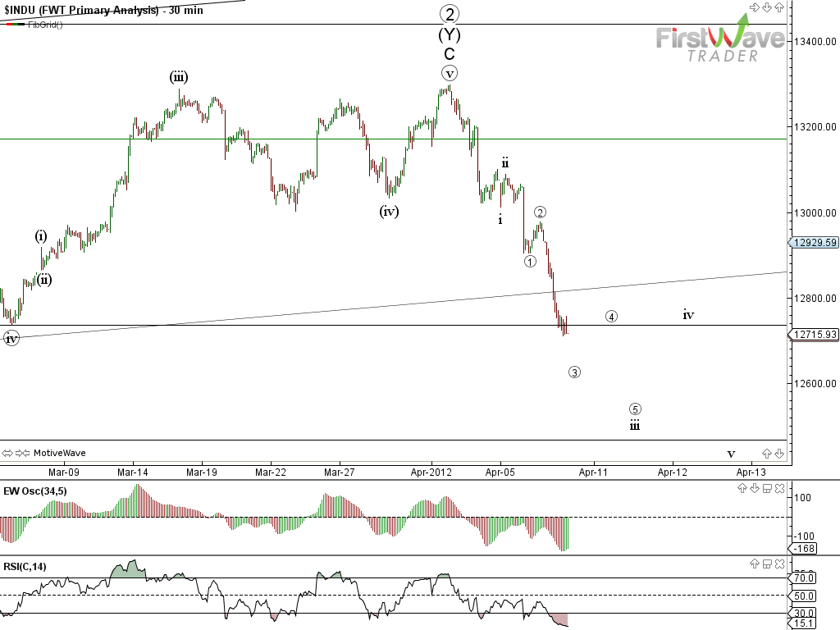The image size is (840, 630).
Task: Click the down arrow icon at chart top
Action: pos(767,7)
